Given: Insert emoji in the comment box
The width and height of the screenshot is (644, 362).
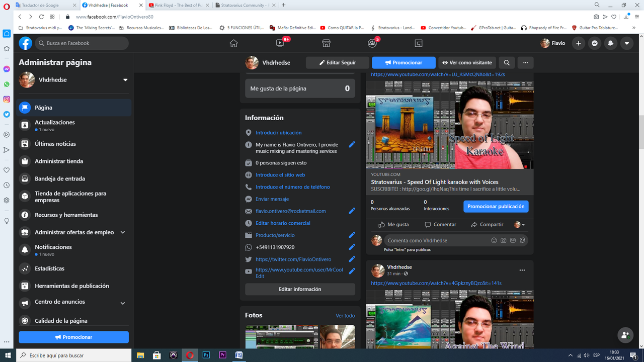Looking at the screenshot, I should tap(494, 240).
